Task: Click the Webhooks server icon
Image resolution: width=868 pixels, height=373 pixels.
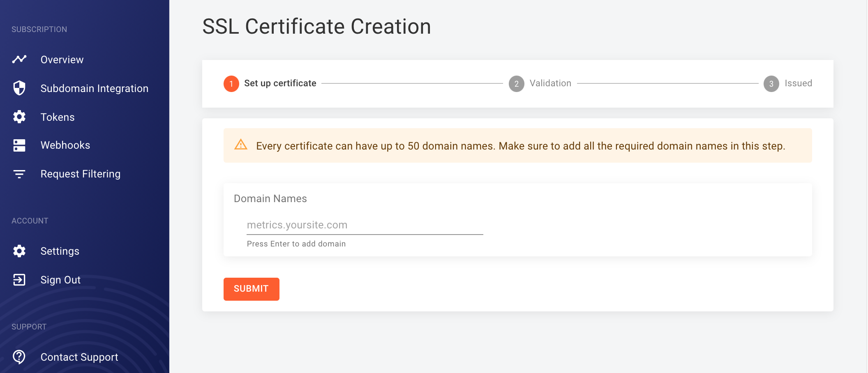Action: coord(19,145)
